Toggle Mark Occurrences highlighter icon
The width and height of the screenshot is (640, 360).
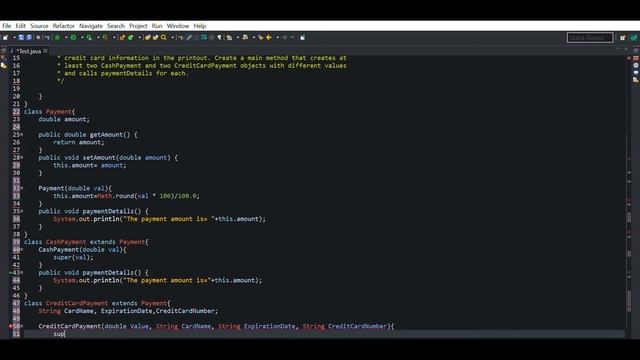coord(189,38)
